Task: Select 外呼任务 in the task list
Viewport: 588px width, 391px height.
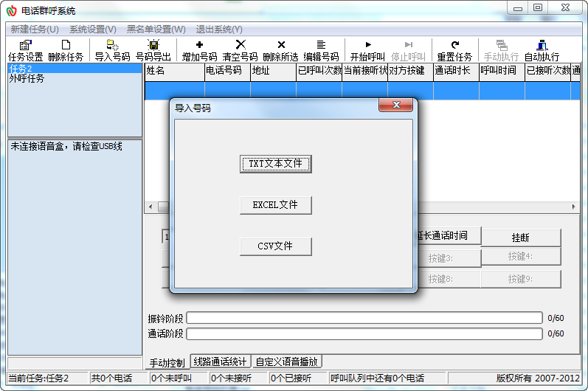Action: click(x=75, y=78)
